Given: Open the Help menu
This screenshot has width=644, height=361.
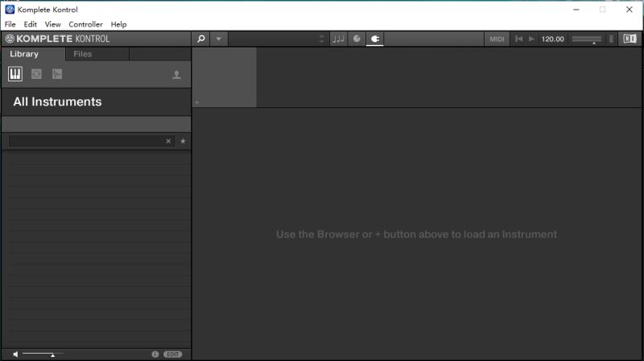Looking at the screenshot, I should click(x=118, y=24).
